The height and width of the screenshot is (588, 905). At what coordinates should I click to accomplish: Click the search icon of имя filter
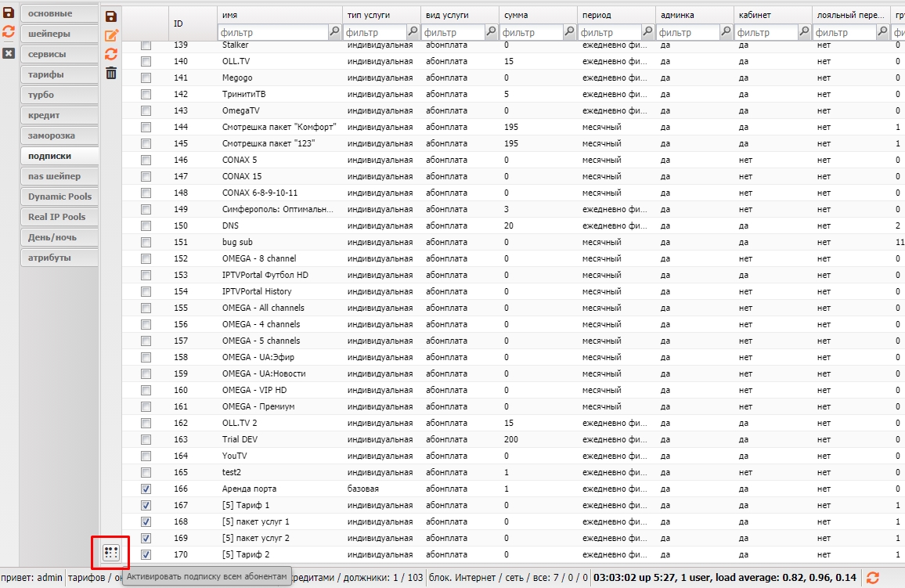coord(334,32)
